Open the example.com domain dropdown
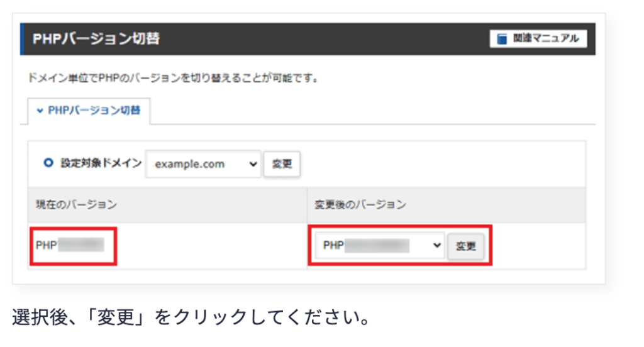644x347 pixels. pos(203,164)
